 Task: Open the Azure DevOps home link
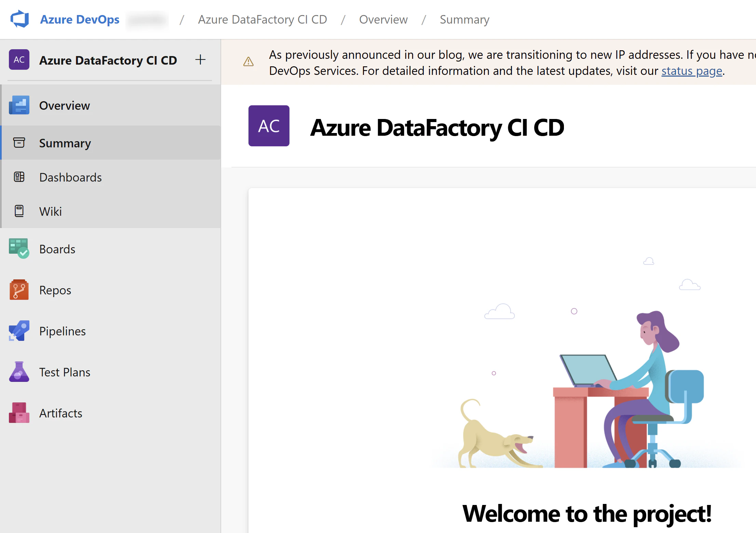pyautogui.click(x=80, y=19)
